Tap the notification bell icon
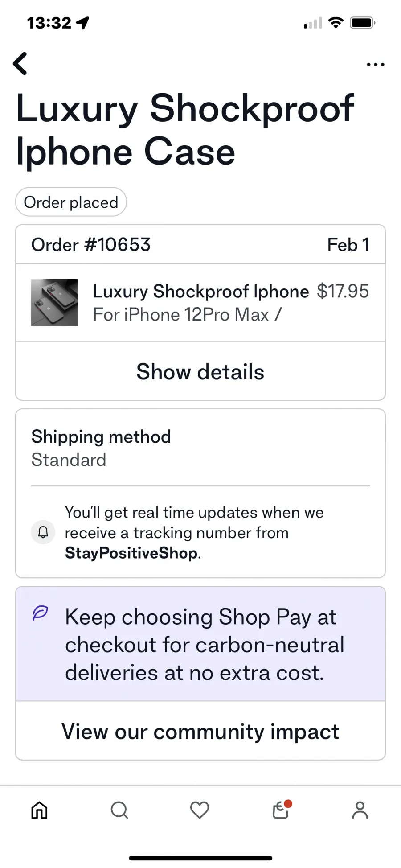Screen dimensions: 401x868 [x=43, y=532]
